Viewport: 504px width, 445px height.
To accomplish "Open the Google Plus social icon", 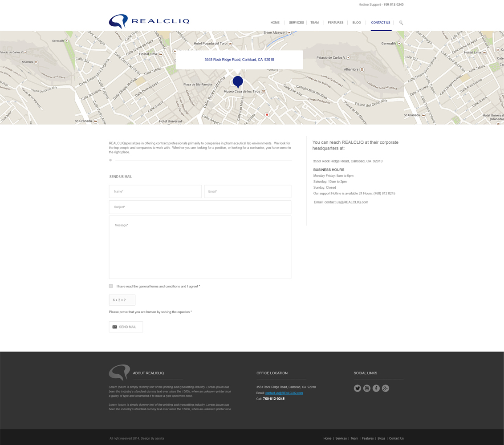I will coord(386,388).
